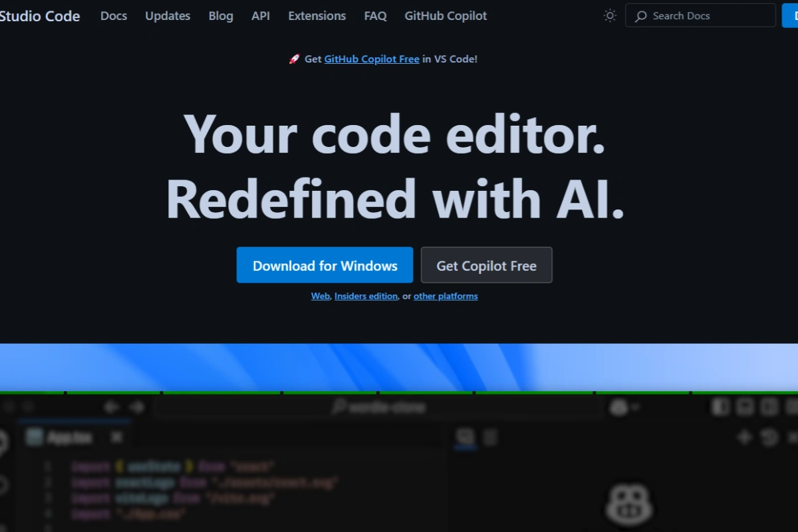The image size is (798, 532).
Task: Click the magnifier icon in Search Docs
Action: (640, 16)
